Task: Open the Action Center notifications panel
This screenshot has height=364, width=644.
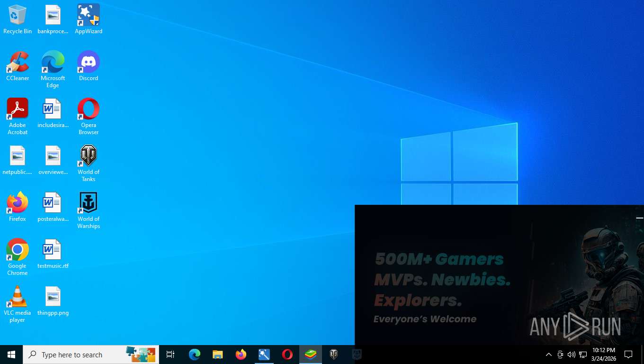Action: pos(629,355)
